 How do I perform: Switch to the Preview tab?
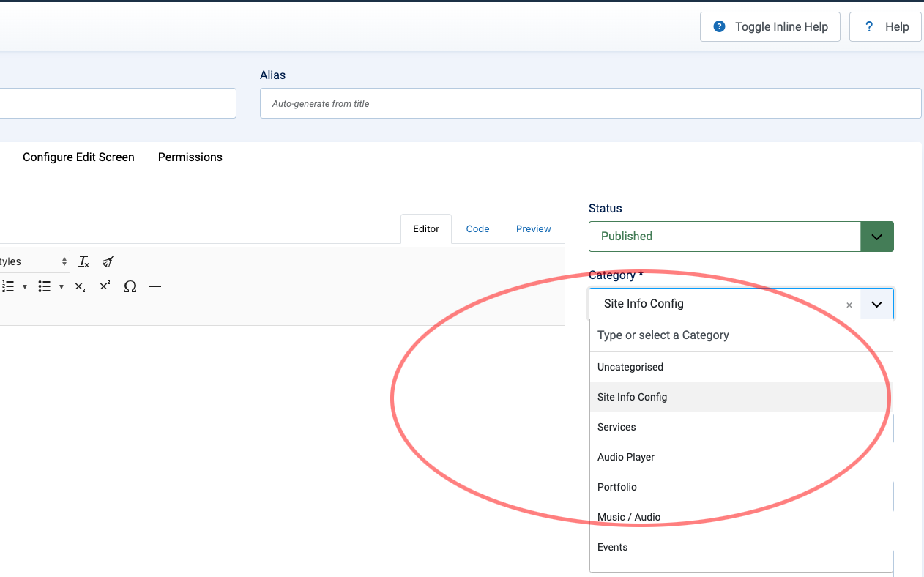pos(533,229)
